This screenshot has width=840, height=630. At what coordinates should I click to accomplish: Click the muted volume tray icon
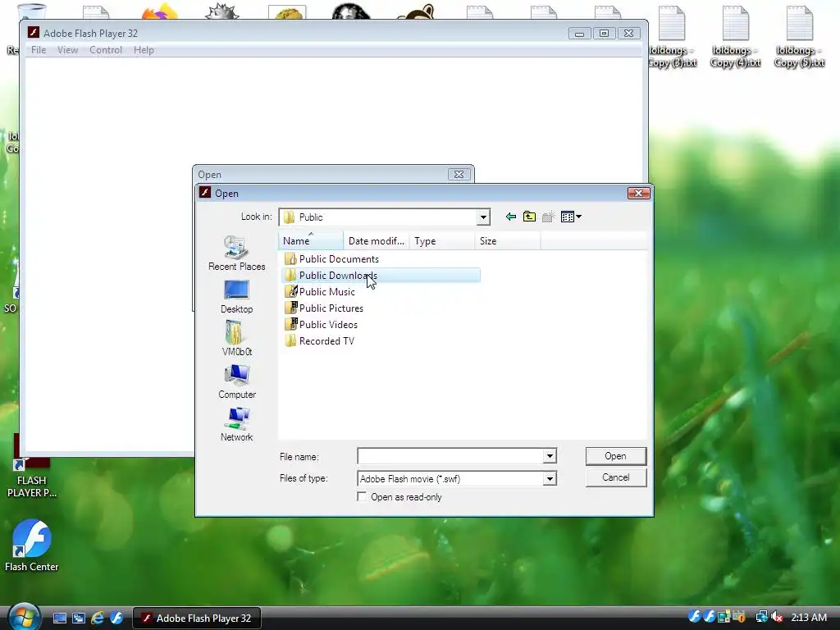point(778,618)
